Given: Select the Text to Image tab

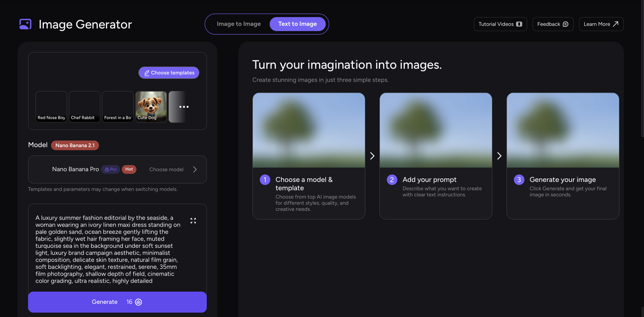Looking at the screenshot, I should pyautogui.click(x=297, y=24).
